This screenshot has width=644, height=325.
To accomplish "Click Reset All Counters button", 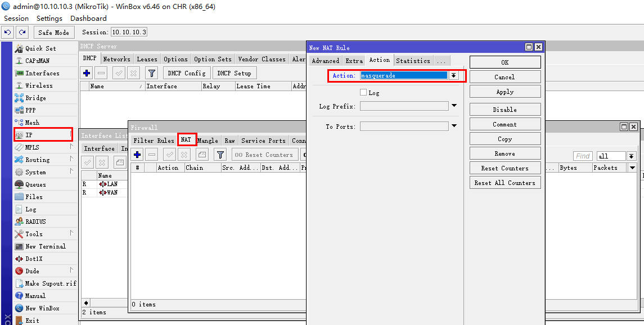I will click(x=505, y=183).
